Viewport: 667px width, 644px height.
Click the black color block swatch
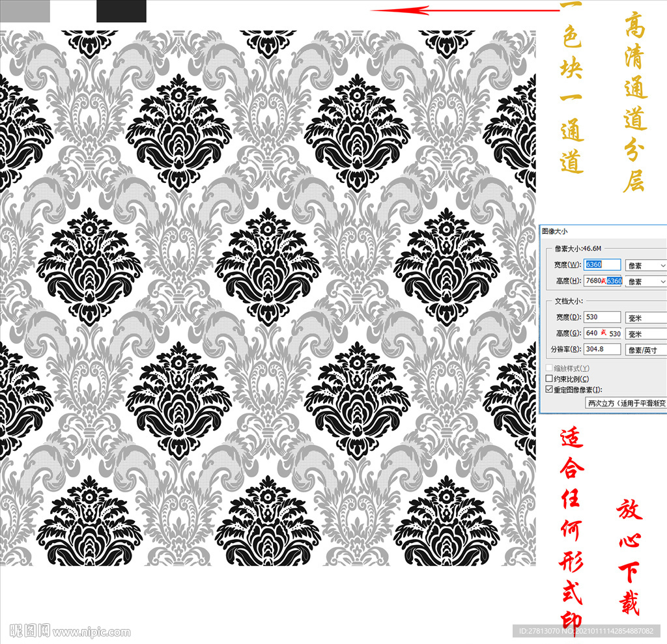tap(121, 11)
